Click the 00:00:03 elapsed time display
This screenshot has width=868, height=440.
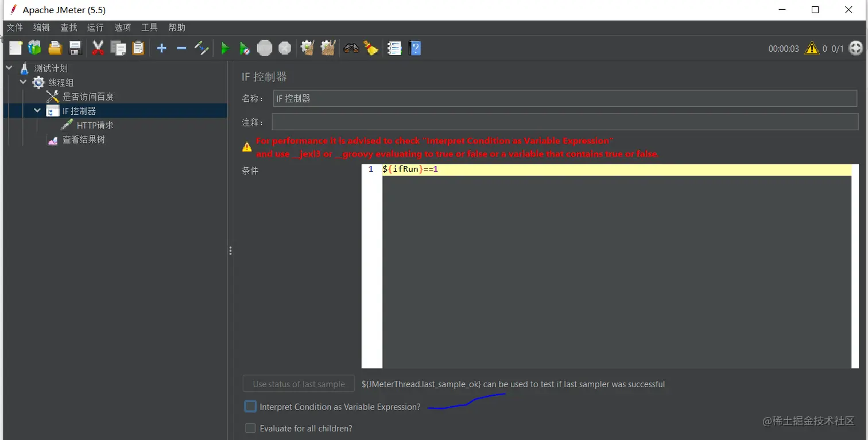click(784, 49)
